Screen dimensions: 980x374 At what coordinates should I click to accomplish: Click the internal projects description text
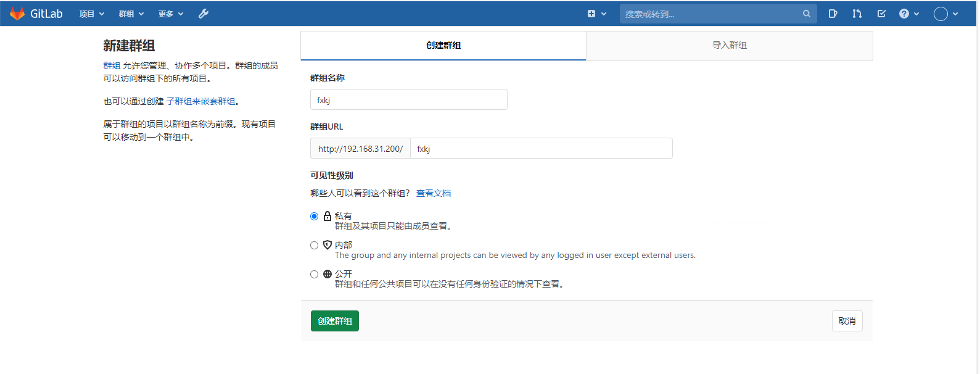pos(515,255)
